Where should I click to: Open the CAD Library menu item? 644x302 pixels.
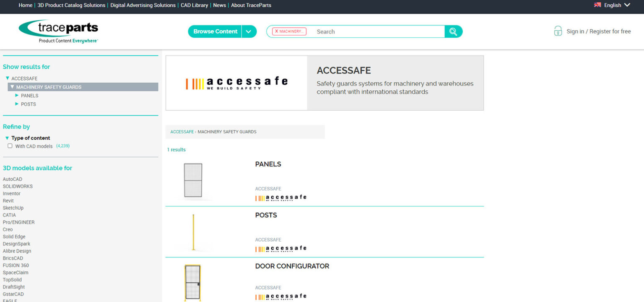[x=194, y=5]
